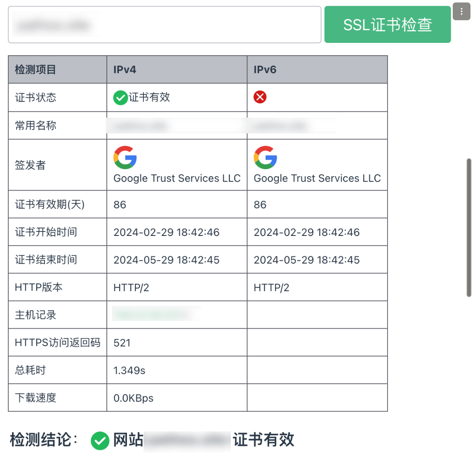Click IPv4 start time 2024-02-29 18:42:46
Viewport: 475px width, 476px height.
click(x=166, y=232)
